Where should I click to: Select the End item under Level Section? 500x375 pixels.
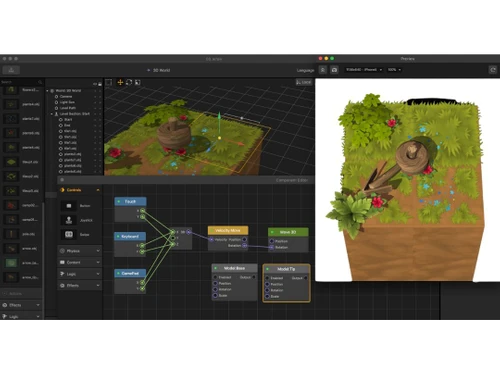(67, 125)
